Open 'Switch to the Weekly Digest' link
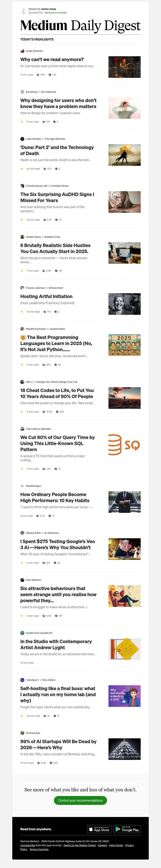 click(x=80, y=845)
